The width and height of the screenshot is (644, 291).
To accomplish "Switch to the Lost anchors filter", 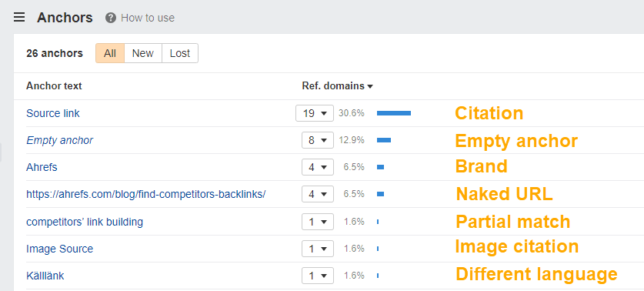I will tap(180, 53).
